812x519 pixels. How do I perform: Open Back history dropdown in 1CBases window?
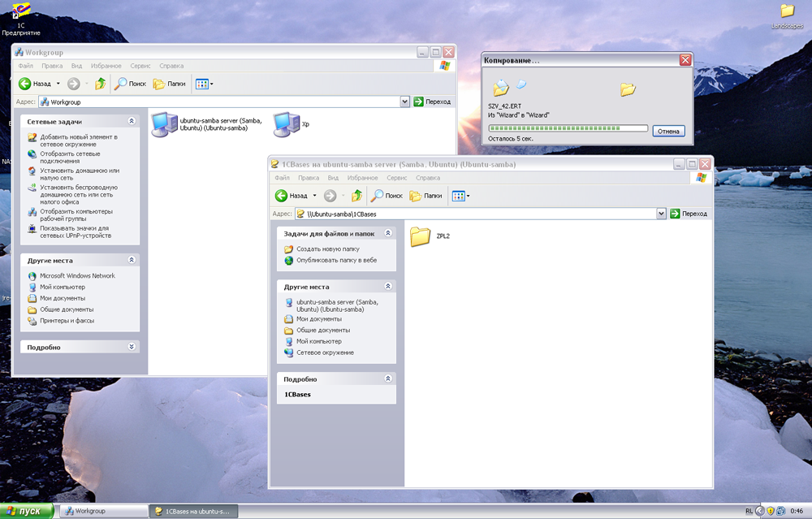[314, 195]
